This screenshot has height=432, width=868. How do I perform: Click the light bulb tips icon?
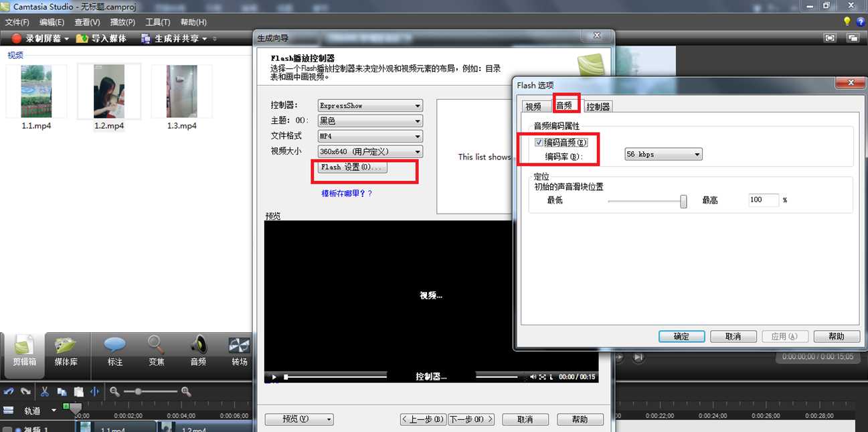click(x=847, y=22)
